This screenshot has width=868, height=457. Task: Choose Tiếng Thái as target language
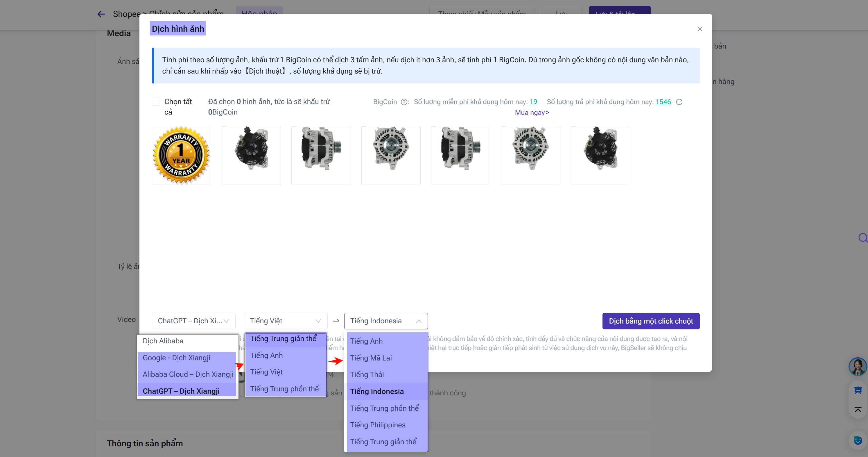[x=367, y=374]
